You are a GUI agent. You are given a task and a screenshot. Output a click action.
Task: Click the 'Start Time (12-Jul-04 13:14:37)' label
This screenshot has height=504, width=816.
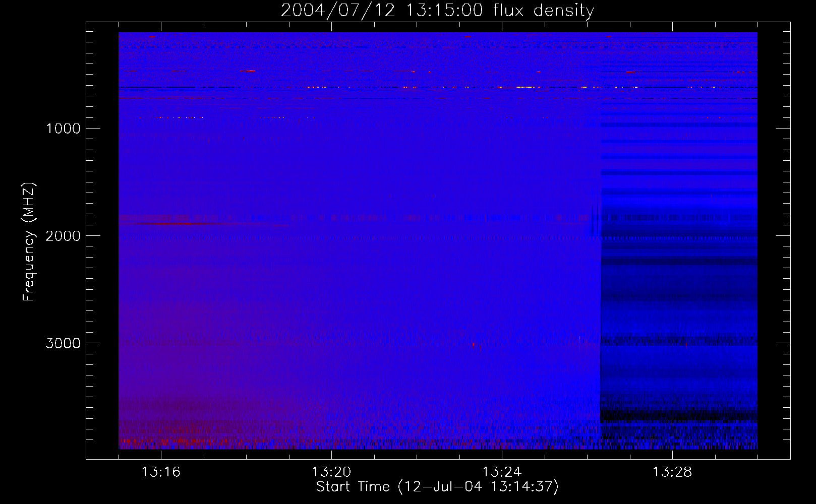coord(437,487)
